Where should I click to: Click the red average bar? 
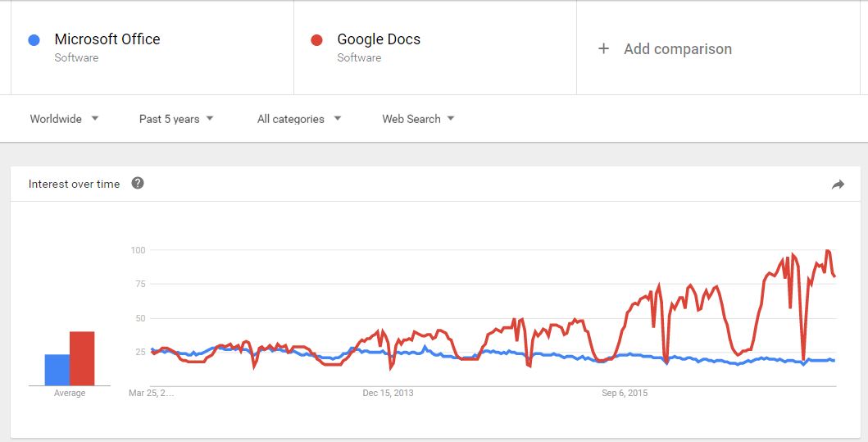(82, 358)
